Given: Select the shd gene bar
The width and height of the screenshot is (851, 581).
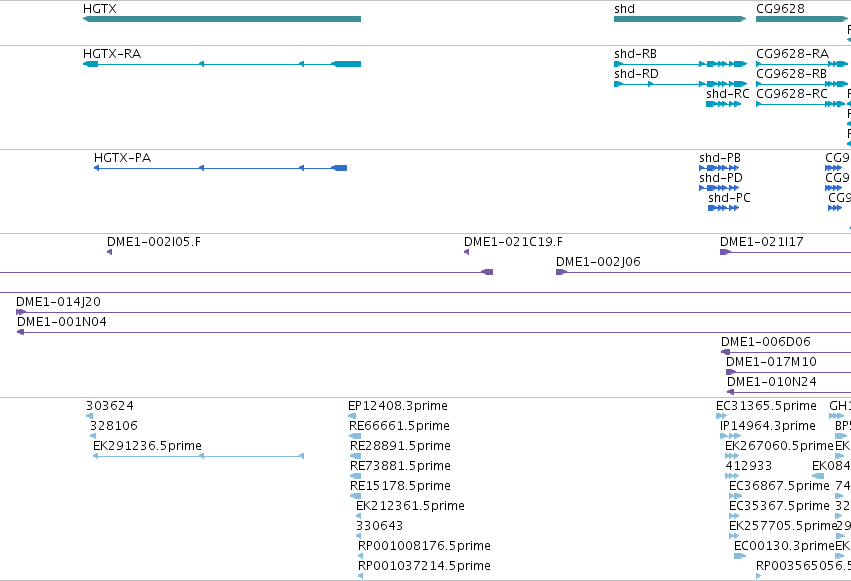Looking at the screenshot, I should (x=680, y=19).
